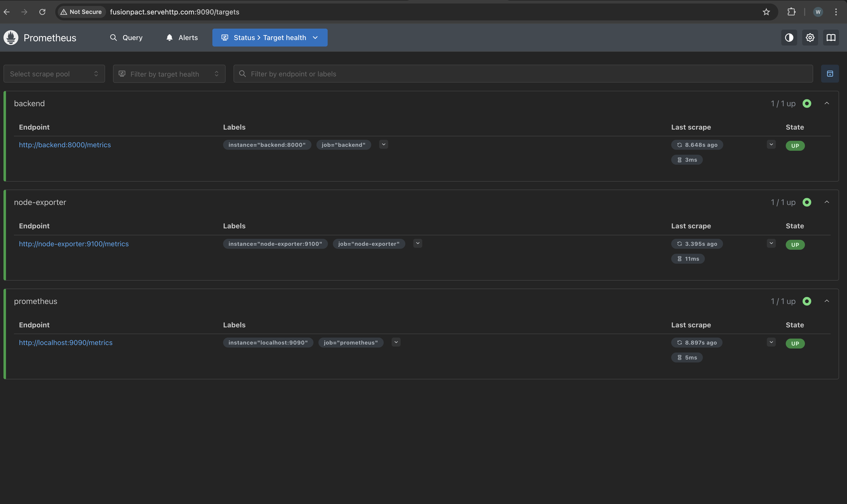Open the Status > Target health menu
Screen dimensions: 847x504
pos(270,37)
